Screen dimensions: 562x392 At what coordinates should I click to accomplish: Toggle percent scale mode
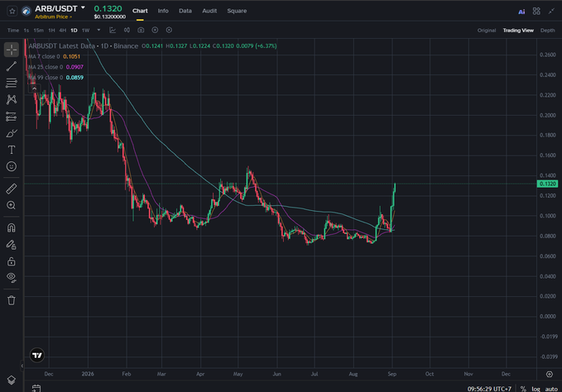tap(524, 389)
